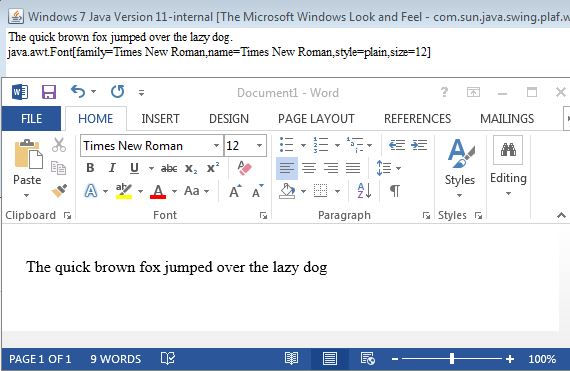This screenshot has width=570, height=371.
Task: Click the Repeat typing icon
Action: pyautogui.click(x=117, y=92)
